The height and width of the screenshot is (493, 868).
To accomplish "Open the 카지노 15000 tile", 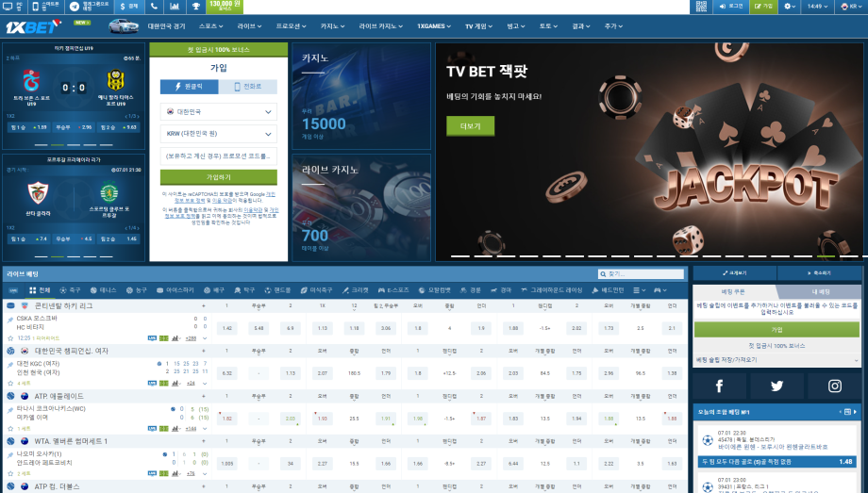I will tap(361, 96).
